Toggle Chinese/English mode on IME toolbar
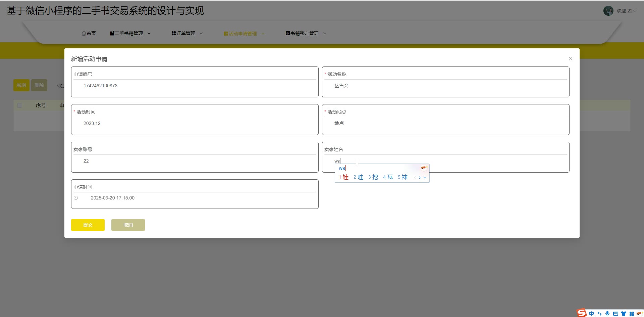644x317 pixels. pos(591,314)
